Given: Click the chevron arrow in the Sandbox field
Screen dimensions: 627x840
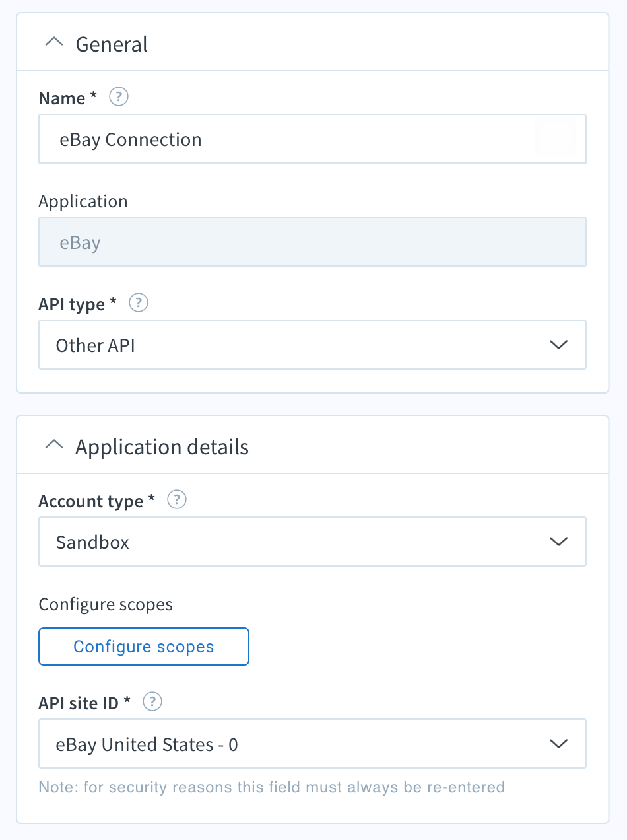Looking at the screenshot, I should 558,542.
